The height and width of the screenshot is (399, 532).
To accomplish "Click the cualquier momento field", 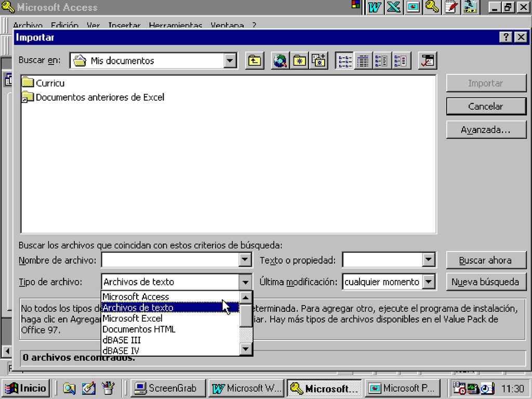I will [383, 282].
